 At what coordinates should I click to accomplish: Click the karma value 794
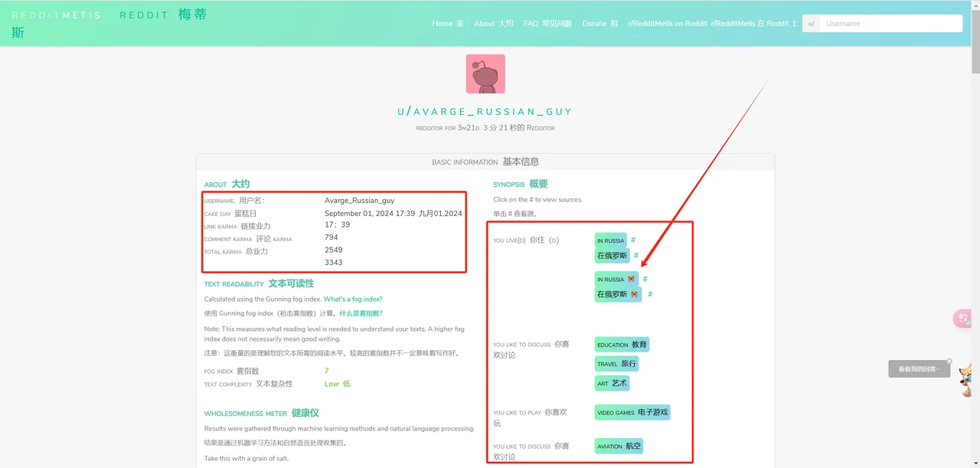[332, 237]
